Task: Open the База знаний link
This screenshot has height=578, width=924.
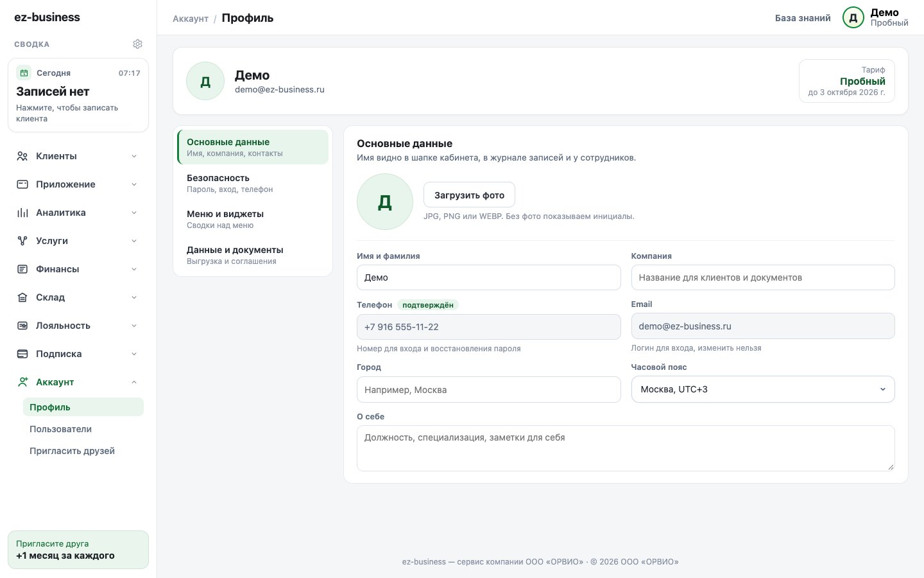Action: tap(803, 18)
